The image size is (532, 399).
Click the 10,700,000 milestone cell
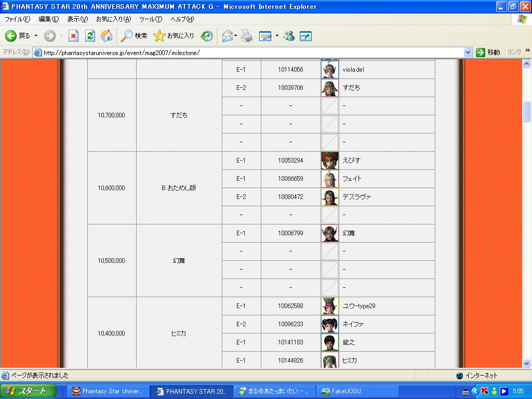click(112, 115)
